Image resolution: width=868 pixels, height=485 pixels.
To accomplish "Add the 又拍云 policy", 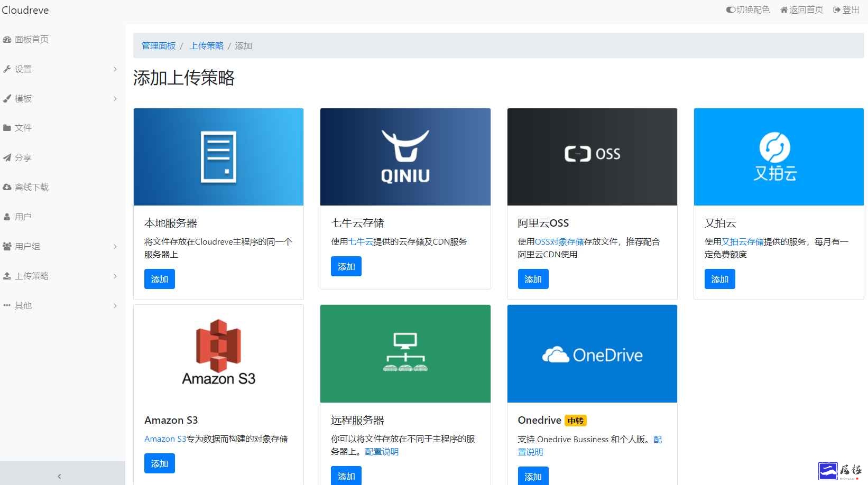I will pyautogui.click(x=719, y=279).
